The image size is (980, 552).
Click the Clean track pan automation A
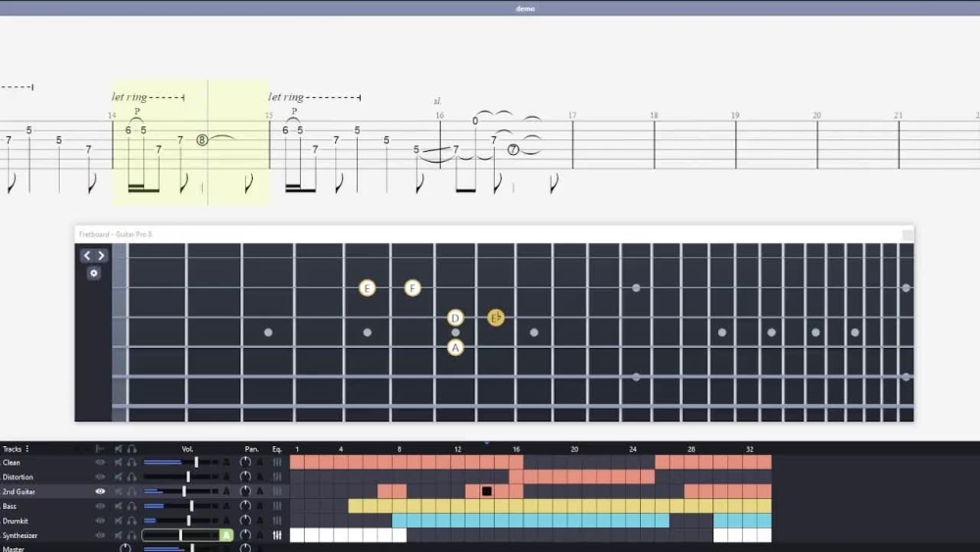(260, 463)
